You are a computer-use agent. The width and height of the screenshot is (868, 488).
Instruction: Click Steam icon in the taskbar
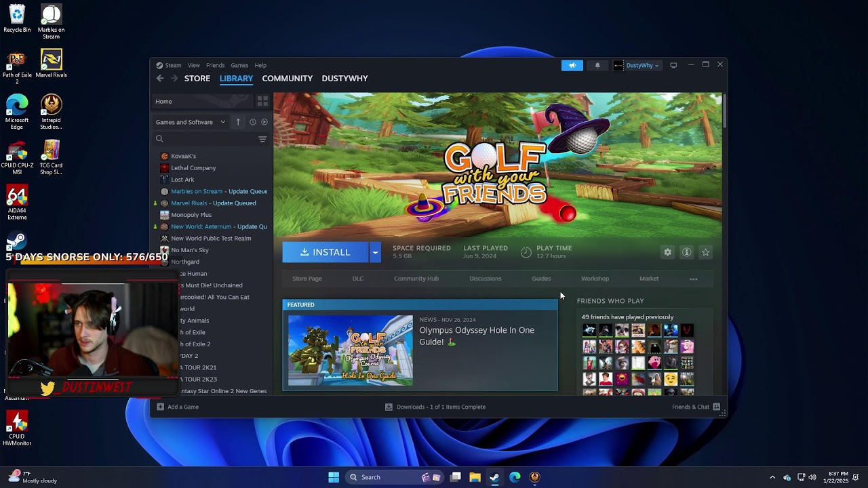494,477
